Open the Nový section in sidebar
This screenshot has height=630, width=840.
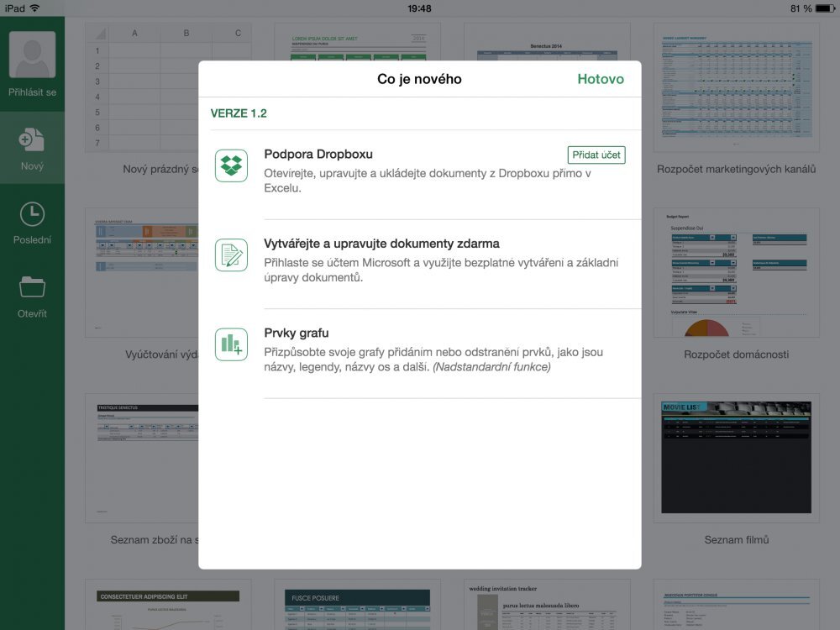[32, 147]
